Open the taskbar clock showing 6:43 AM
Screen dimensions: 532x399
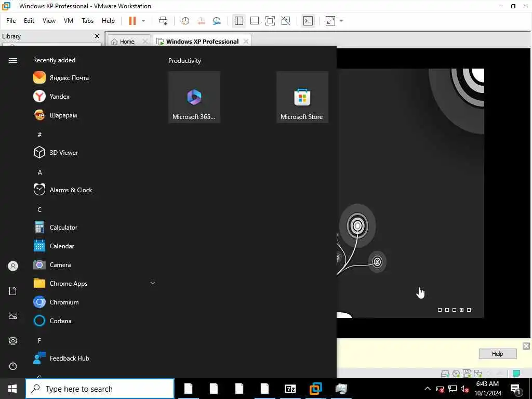[487, 389]
